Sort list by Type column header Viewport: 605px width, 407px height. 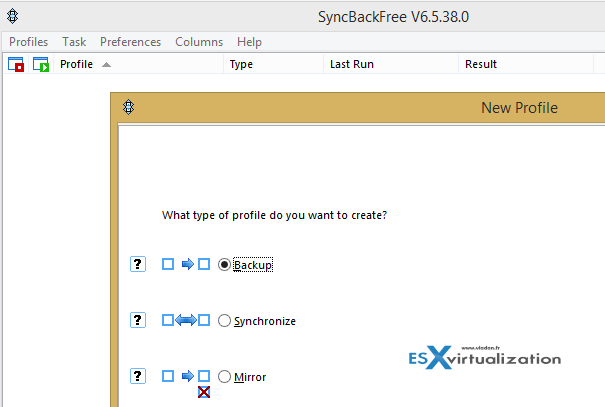coord(273,64)
